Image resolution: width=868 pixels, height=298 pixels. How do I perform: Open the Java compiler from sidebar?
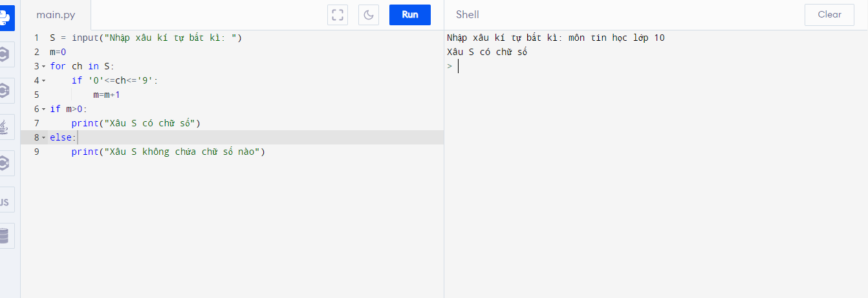tap(5, 127)
